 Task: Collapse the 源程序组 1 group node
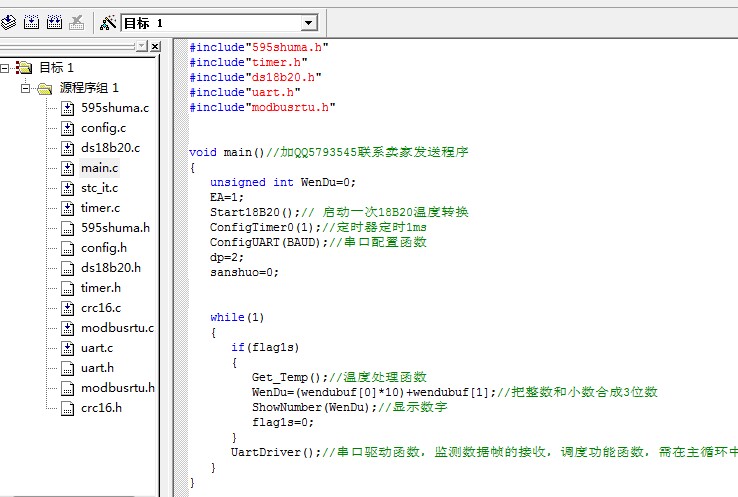[x=25, y=88]
